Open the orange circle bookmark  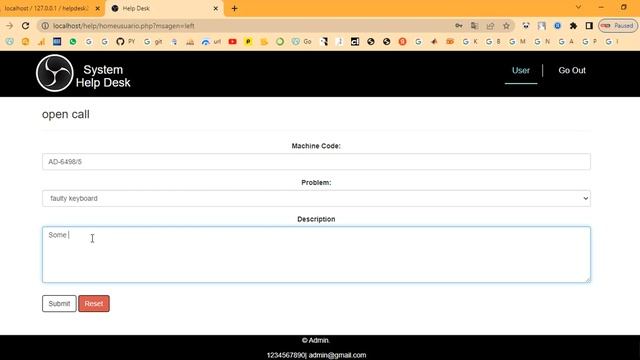(25, 42)
